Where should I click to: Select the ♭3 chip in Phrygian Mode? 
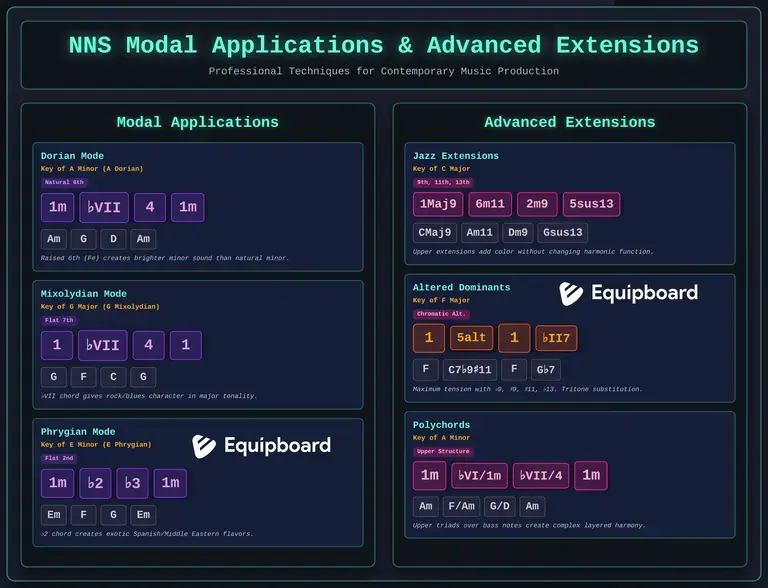pyautogui.click(x=132, y=483)
